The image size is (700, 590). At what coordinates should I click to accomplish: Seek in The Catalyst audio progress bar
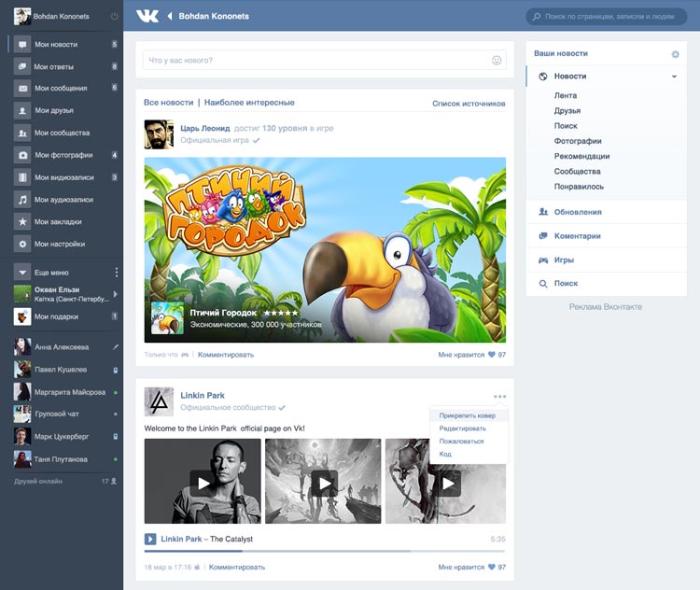pos(325,551)
